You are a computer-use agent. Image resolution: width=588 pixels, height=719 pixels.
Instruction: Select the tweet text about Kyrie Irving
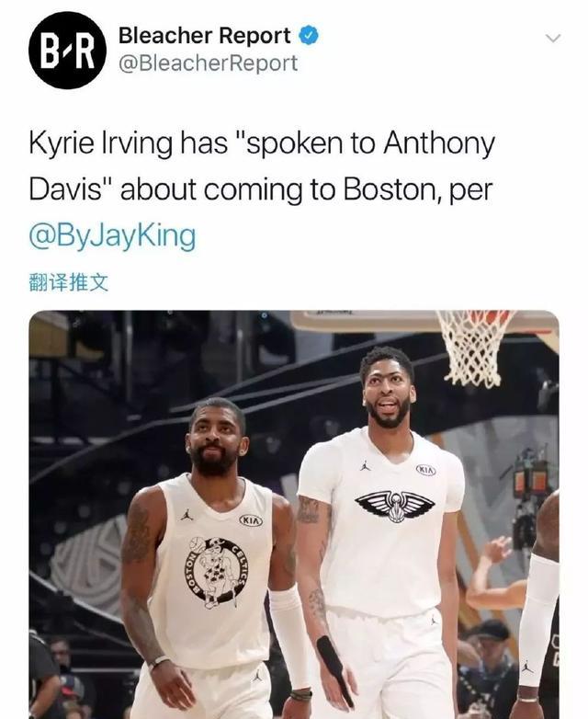[x=262, y=189]
